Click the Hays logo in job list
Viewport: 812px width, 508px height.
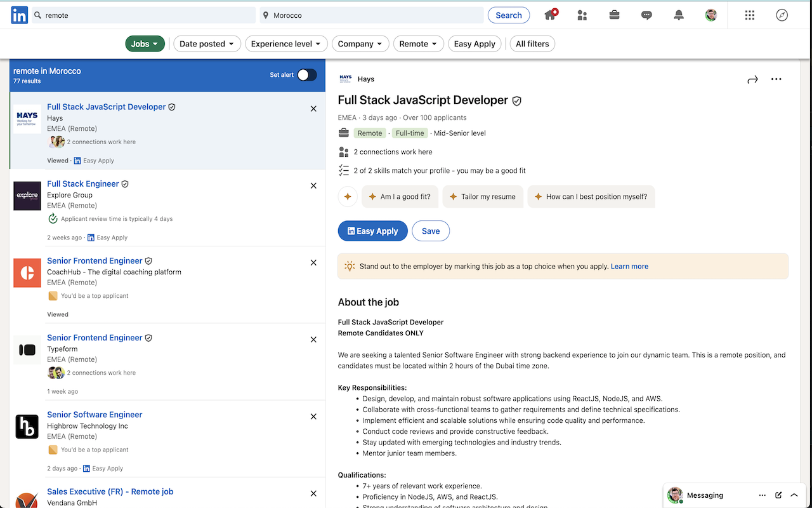click(27, 119)
